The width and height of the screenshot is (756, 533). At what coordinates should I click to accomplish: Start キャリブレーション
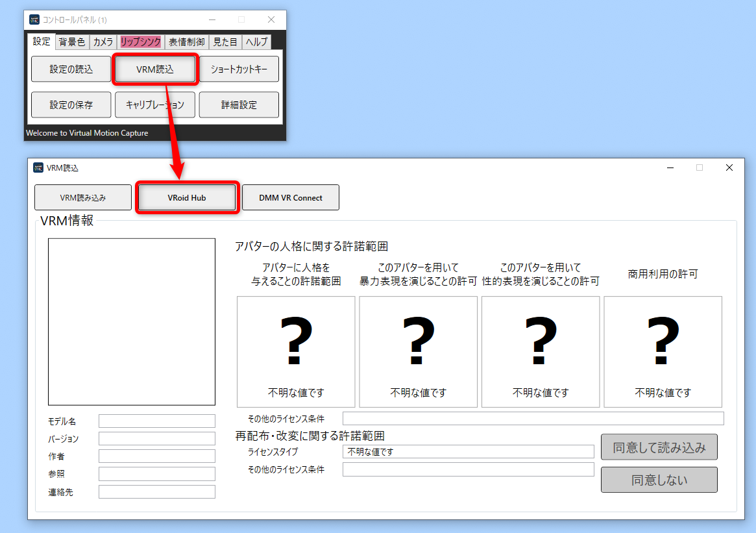click(154, 105)
